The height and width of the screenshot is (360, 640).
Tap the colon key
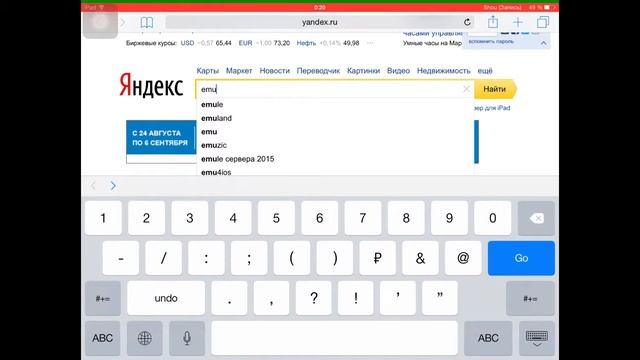tap(207, 258)
